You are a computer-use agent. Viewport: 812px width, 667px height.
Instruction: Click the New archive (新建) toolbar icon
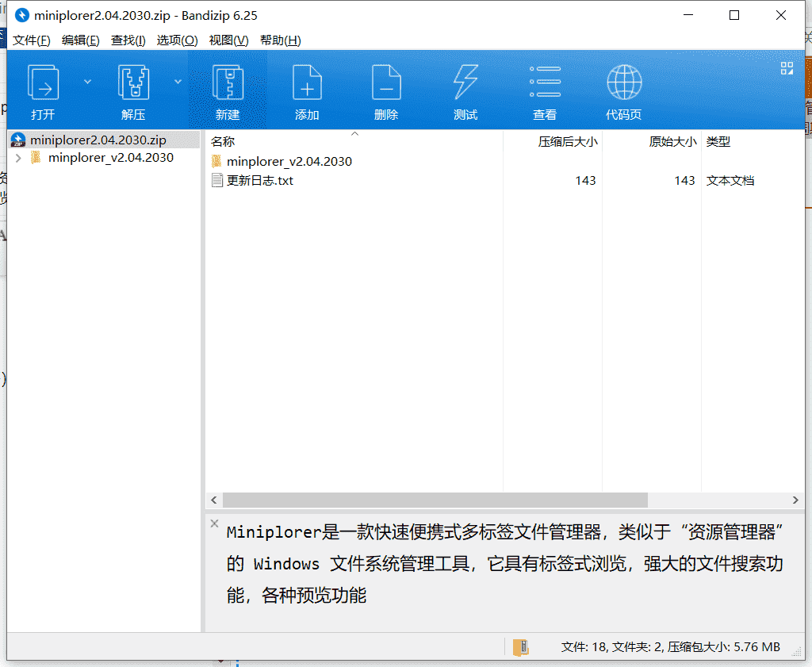pos(228,82)
